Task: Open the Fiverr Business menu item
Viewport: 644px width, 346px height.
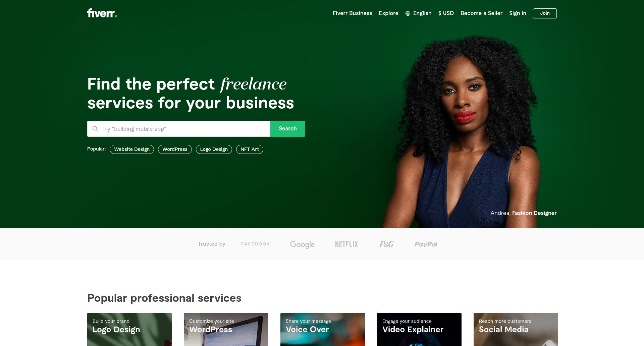Action: coord(352,13)
